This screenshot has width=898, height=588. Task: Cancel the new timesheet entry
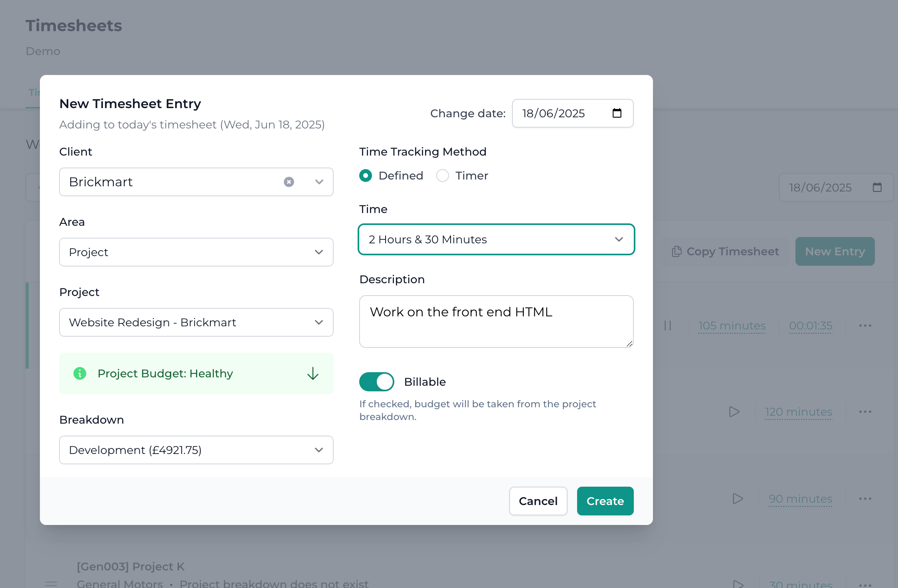(x=538, y=501)
